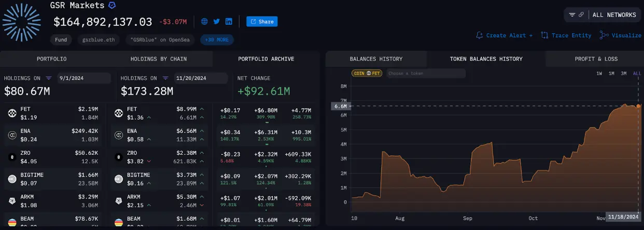The image size is (644, 230).
Task: Click the ENA coin icon in the 11/20/2024 column
Action: point(119,135)
